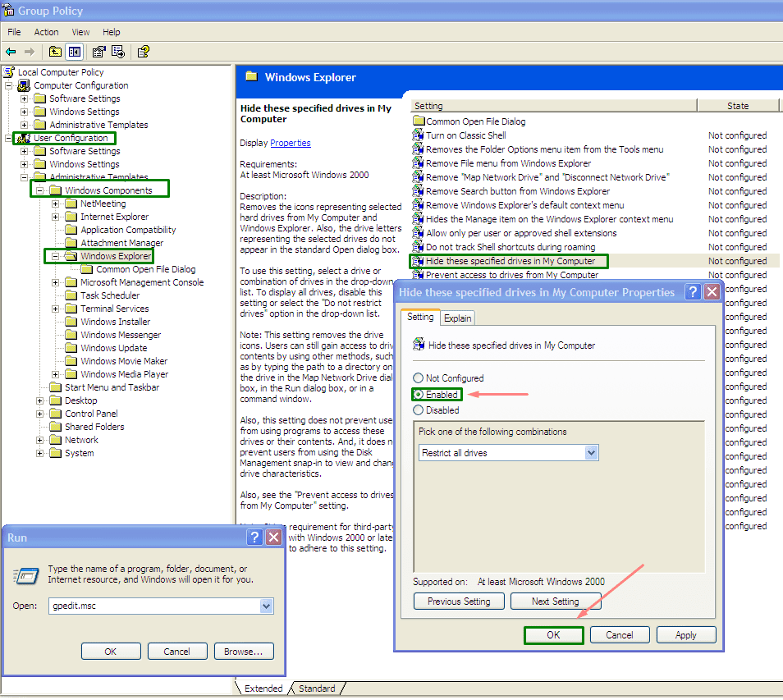
Task: Select the Disabled radio button
Action: [418, 410]
